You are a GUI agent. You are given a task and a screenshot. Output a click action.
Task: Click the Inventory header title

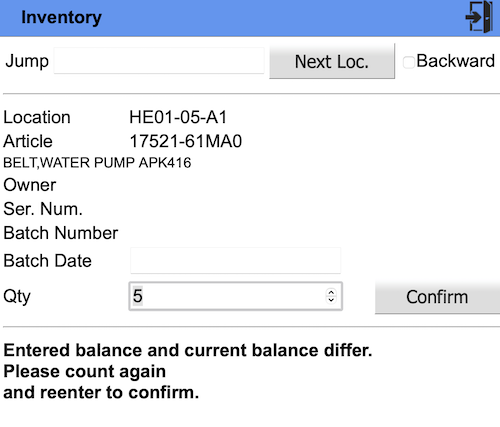(61, 17)
